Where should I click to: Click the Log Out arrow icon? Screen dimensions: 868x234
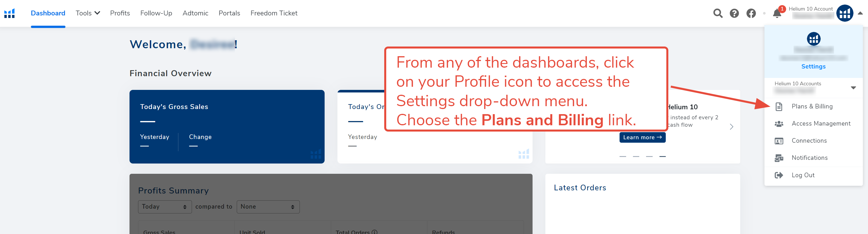(x=779, y=175)
